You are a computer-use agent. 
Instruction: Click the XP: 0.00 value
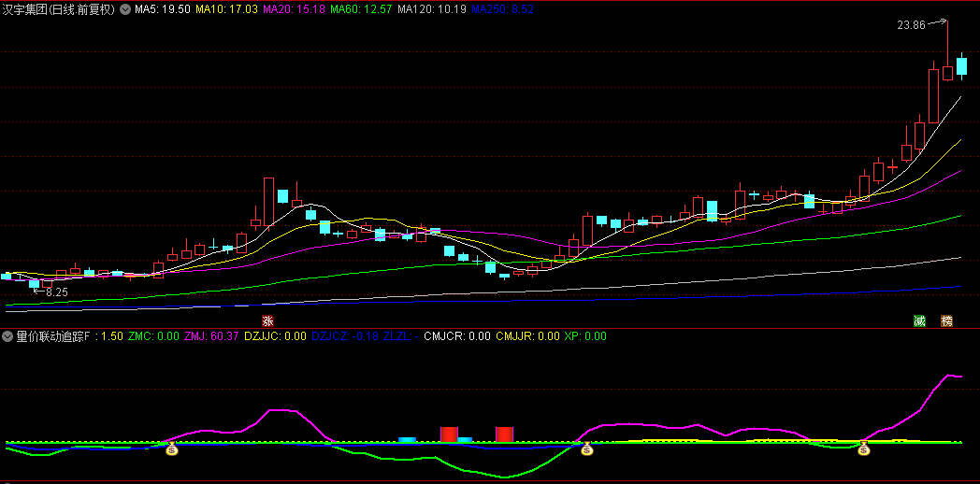pos(585,336)
